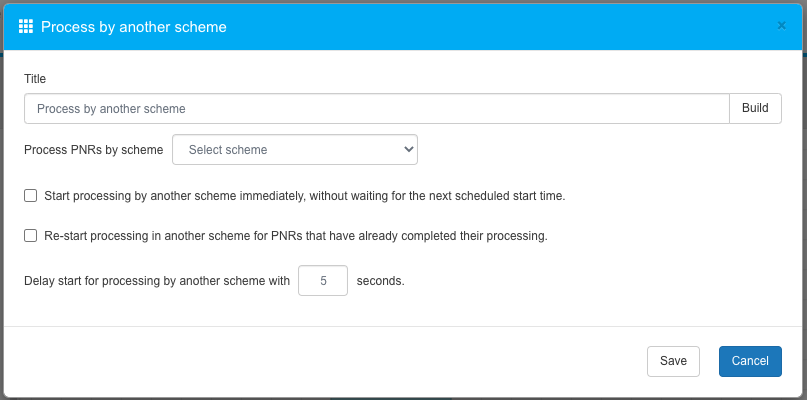Click the chevron arrow of the scheme dropdown

408,150
